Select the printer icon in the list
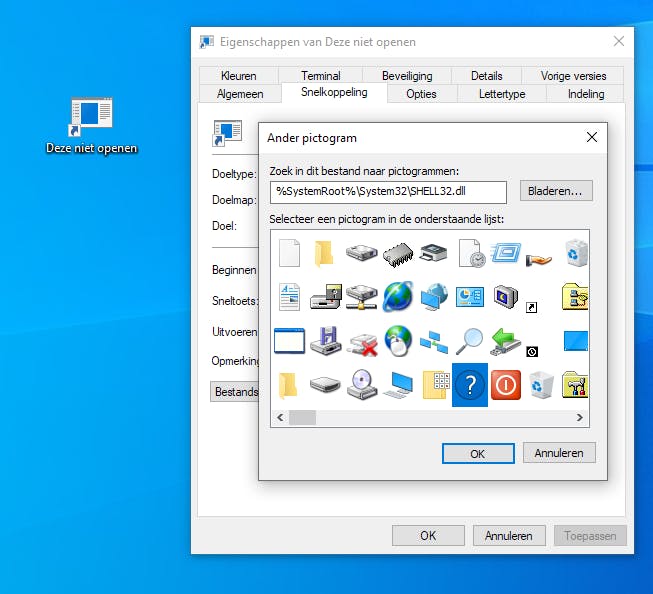Screen dimensions: 653x594 click(433, 253)
